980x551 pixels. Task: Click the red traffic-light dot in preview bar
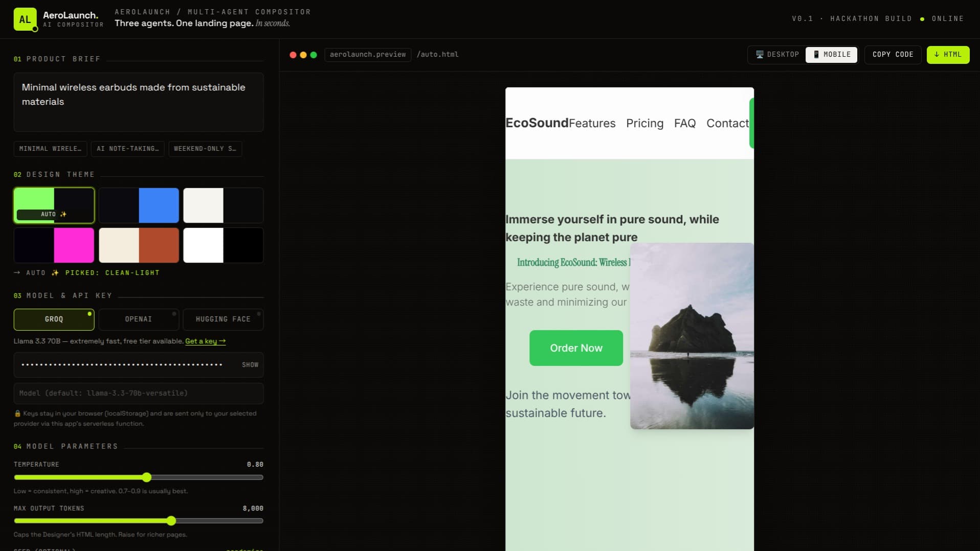(x=293, y=55)
